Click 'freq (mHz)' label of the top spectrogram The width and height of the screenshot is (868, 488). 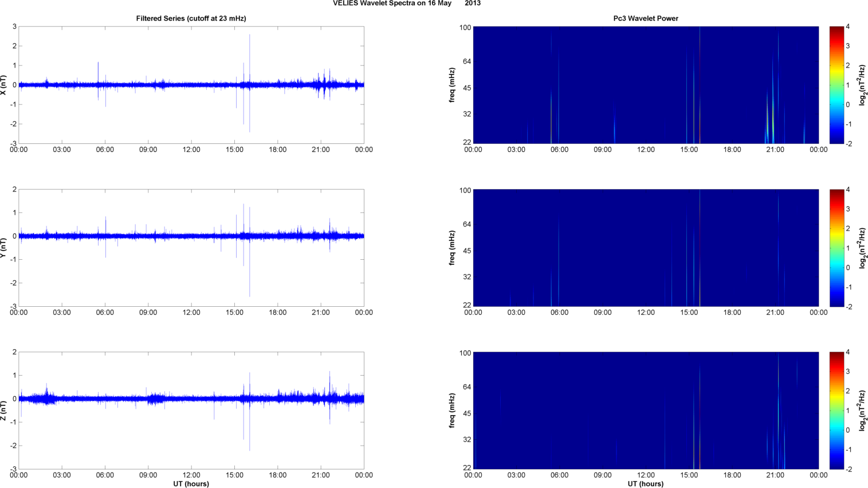(x=452, y=85)
